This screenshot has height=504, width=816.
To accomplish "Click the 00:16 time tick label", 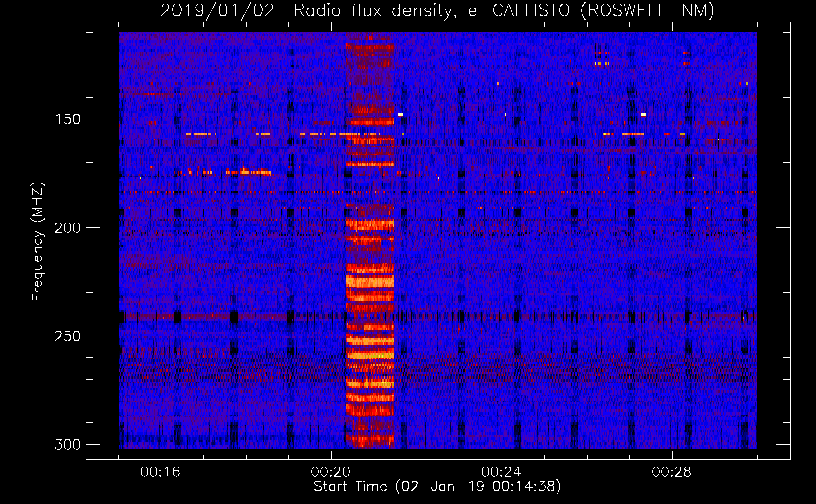I will (160, 472).
